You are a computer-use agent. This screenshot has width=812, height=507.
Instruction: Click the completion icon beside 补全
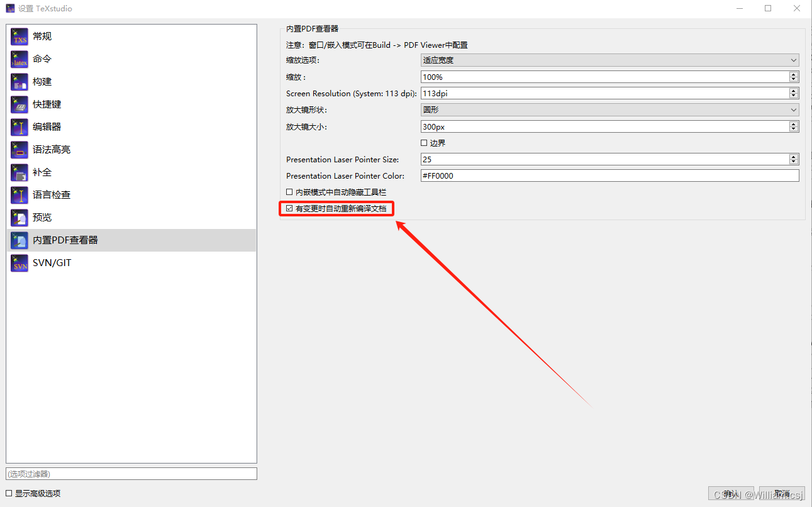[19, 172]
